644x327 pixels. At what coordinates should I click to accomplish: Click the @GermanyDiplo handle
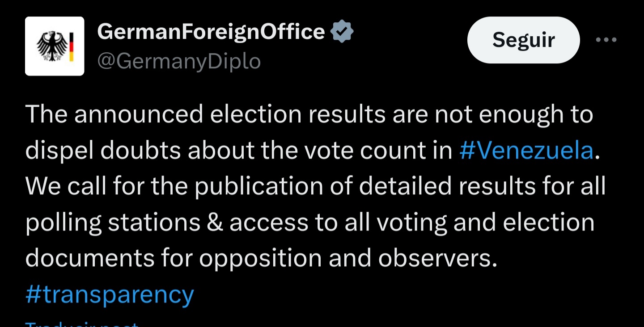click(179, 61)
